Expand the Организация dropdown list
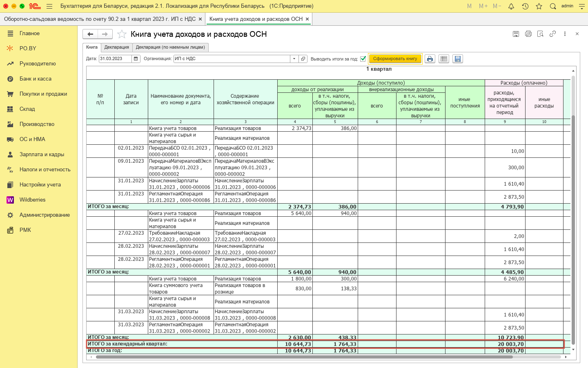The width and height of the screenshot is (588, 368). click(x=294, y=59)
